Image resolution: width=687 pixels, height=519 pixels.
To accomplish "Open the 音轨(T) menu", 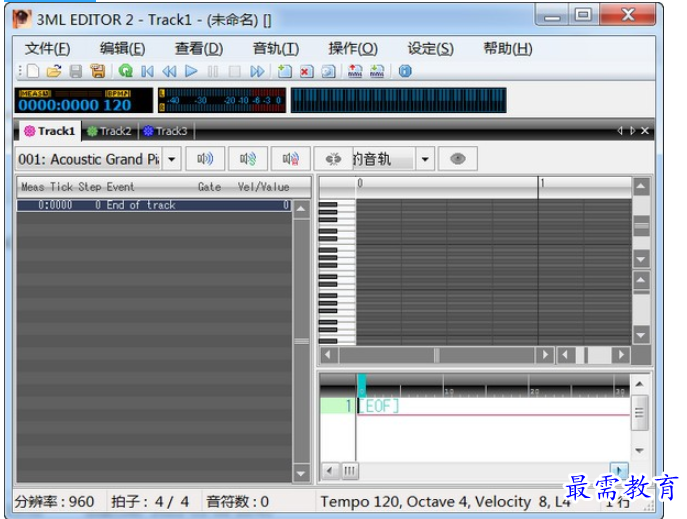I will (276, 49).
